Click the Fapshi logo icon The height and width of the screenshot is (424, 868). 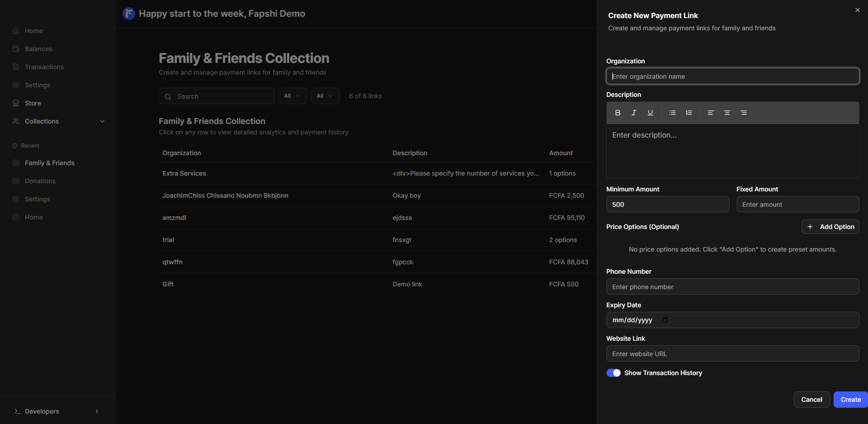[129, 14]
